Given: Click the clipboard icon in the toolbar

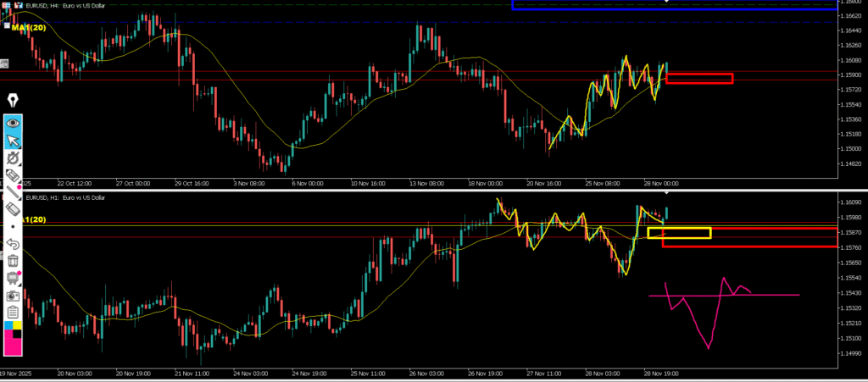Looking at the screenshot, I should click(13, 313).
